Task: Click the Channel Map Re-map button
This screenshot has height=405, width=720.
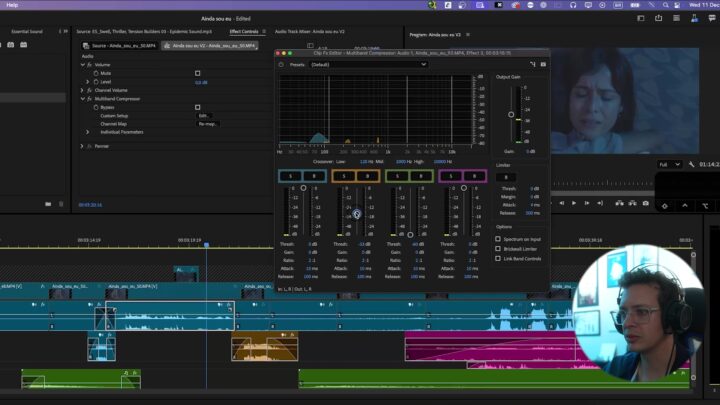Action: tap(208, 124)
